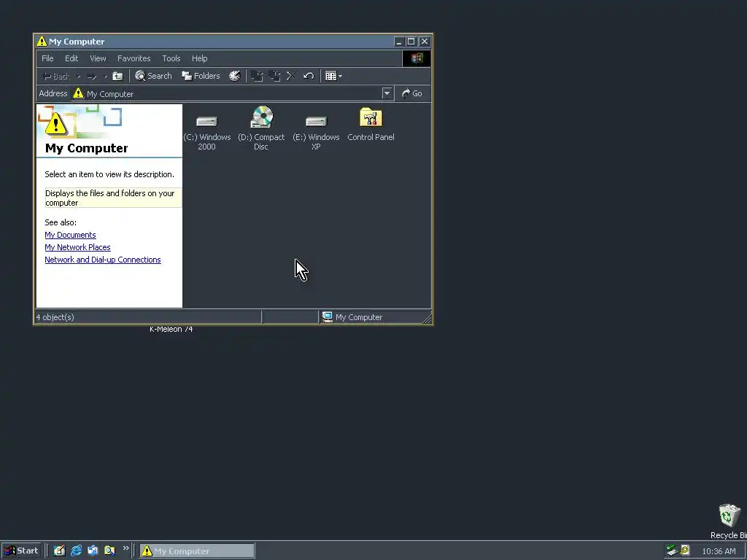Click the Start button

(x=22, y=551)
